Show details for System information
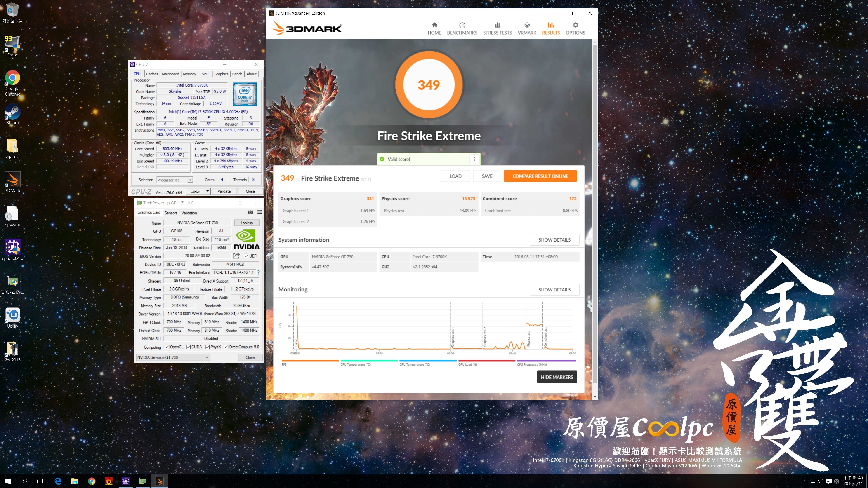868x488 pixels. (554, 240)
